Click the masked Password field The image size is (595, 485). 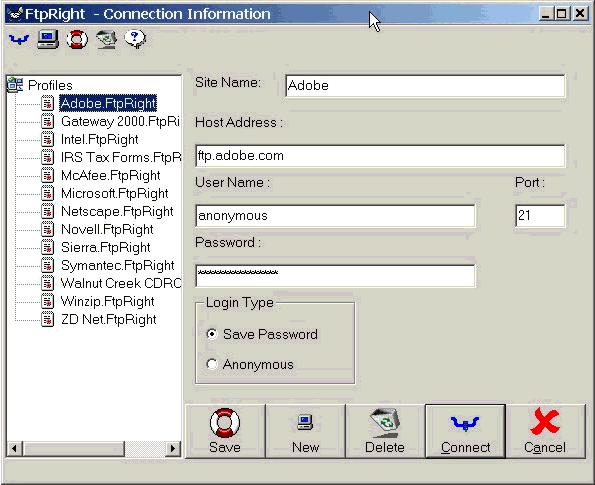[x=335, y=276]
